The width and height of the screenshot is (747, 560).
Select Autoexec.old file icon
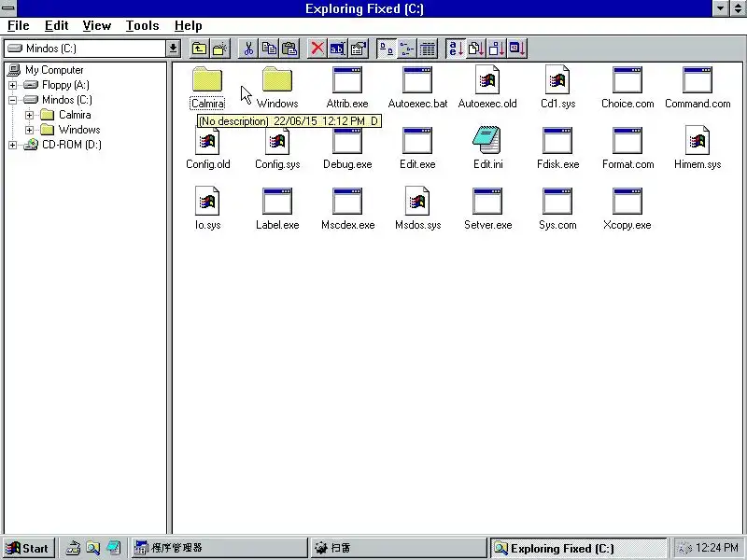[x=487, y=79]
